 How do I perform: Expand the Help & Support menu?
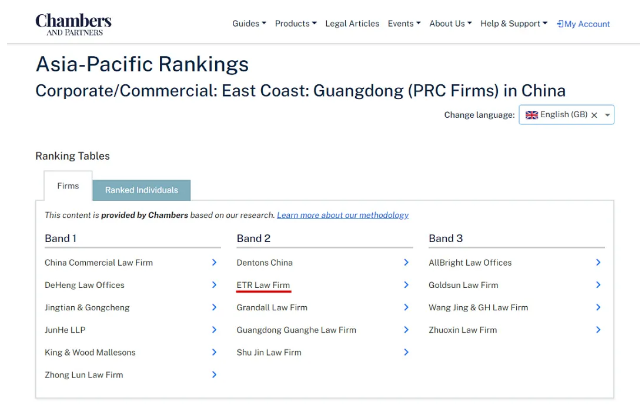click(x=513, y=24)
